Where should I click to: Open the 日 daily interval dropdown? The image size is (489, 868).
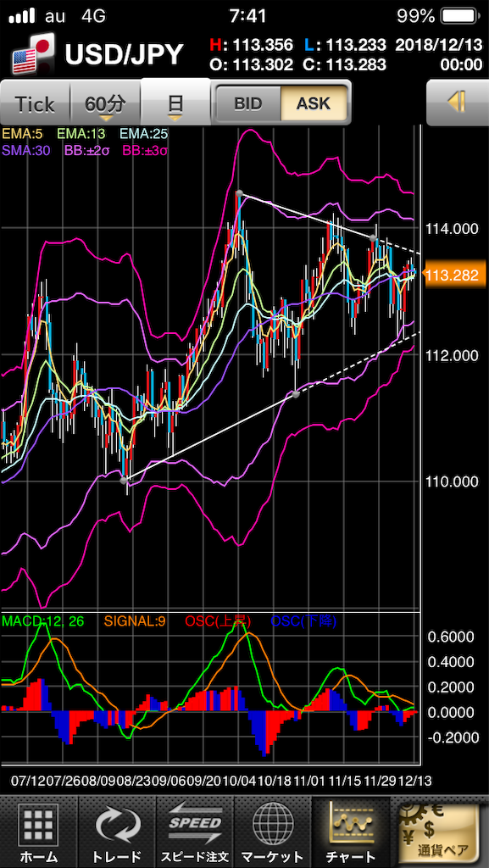(175, 103)
